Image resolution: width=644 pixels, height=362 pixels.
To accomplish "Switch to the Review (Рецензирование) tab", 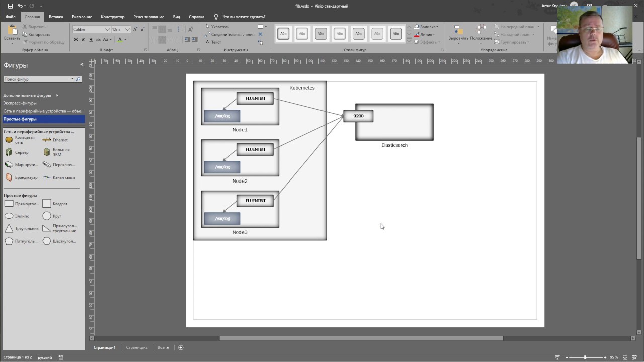I will (150, 17).
